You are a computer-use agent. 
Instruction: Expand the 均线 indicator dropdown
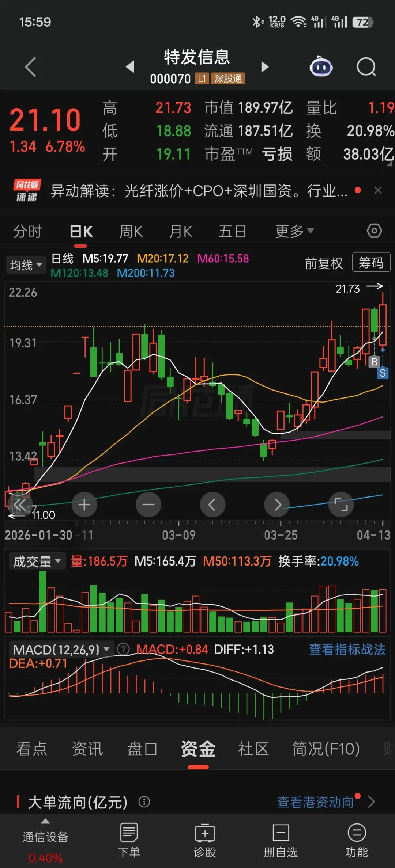[26, 264]
